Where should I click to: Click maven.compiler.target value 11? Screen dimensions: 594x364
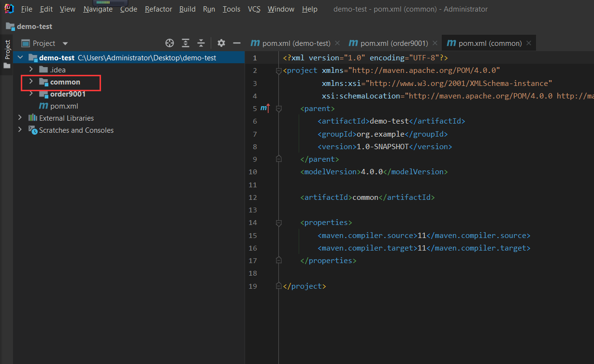(422, 248)
